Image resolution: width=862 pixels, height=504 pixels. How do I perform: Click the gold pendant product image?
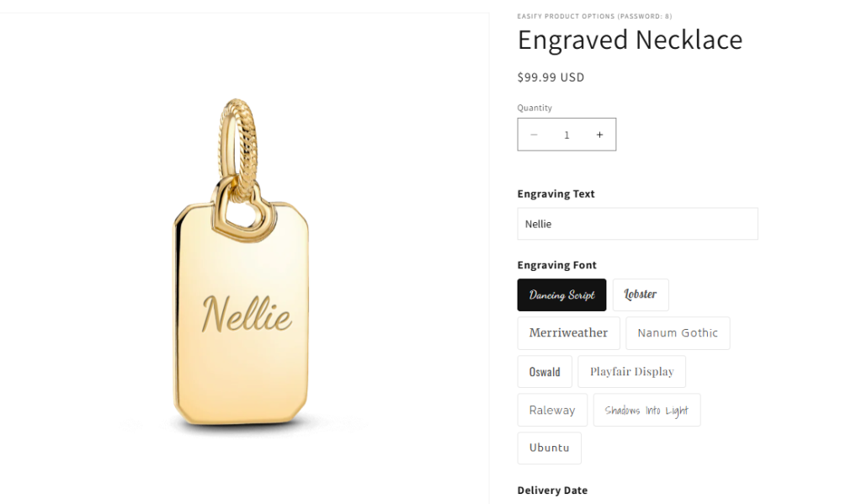[242, 269]
